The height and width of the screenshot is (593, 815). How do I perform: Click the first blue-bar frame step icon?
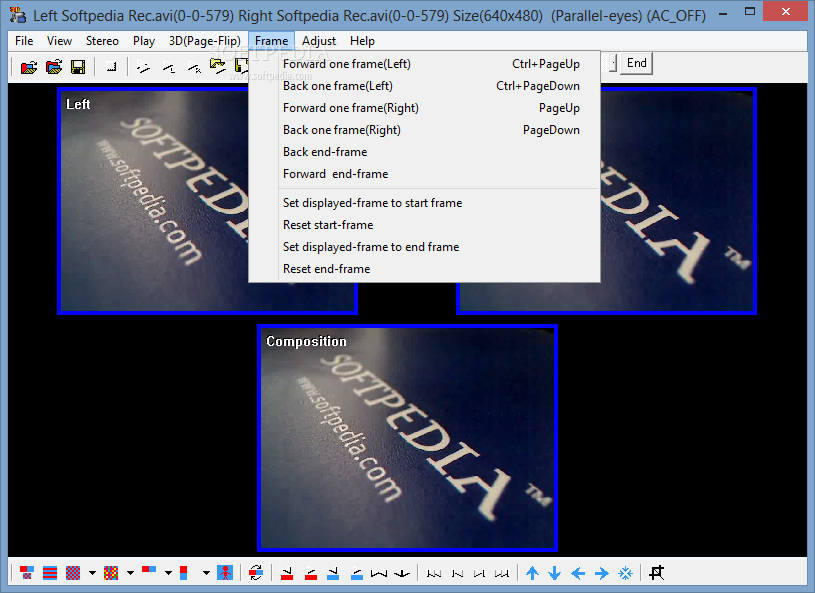[333, 573]
